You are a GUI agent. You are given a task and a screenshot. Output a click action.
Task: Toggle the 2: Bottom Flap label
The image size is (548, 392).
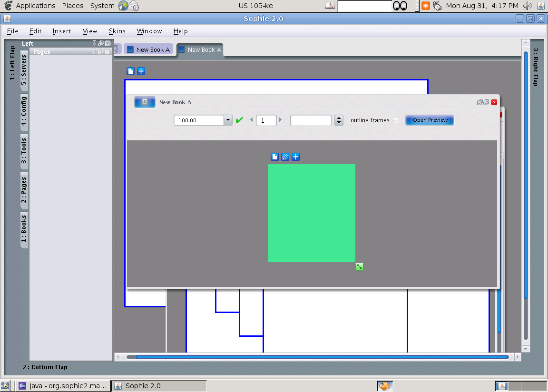point(45,367)
